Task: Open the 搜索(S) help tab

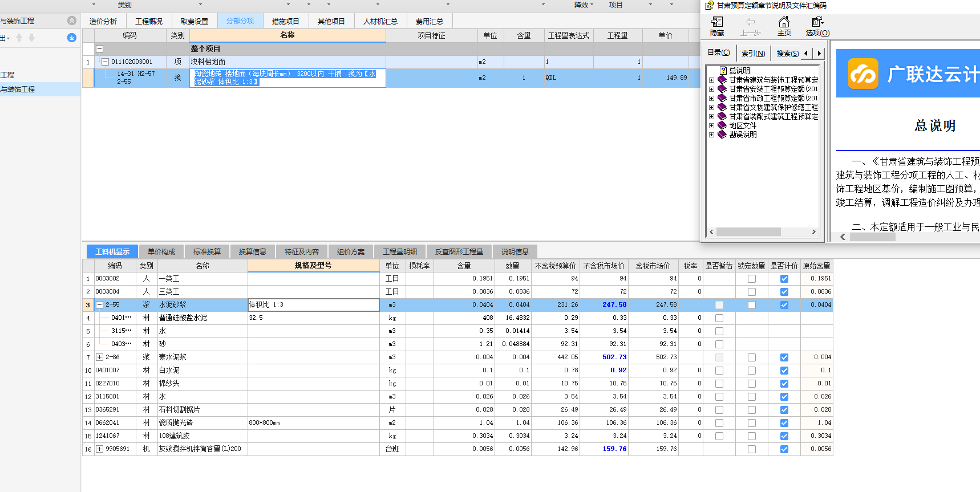Action: tap(788, 53)
